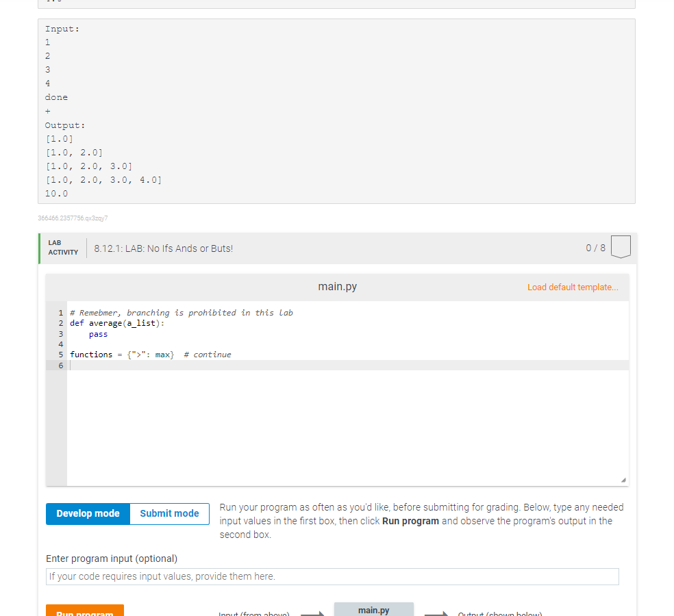
Task: Click the 'done' input line in example
Action: click(56, 97)
